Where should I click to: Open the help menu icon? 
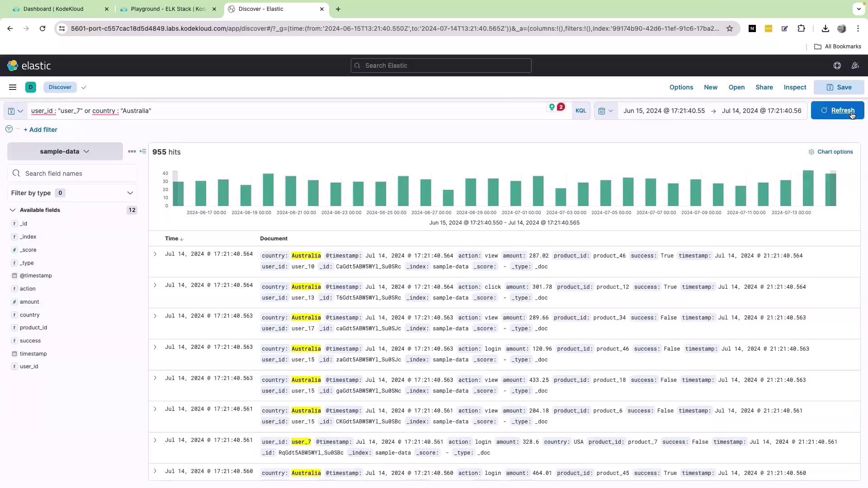[x=837, y=66]
